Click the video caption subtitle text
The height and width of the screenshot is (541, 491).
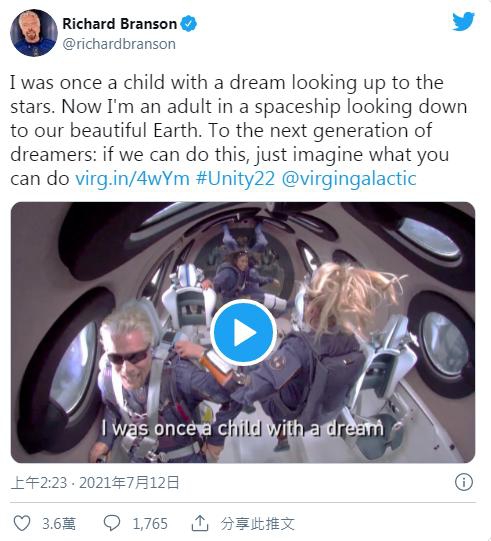pyautogui.click(x=242, y=429)
